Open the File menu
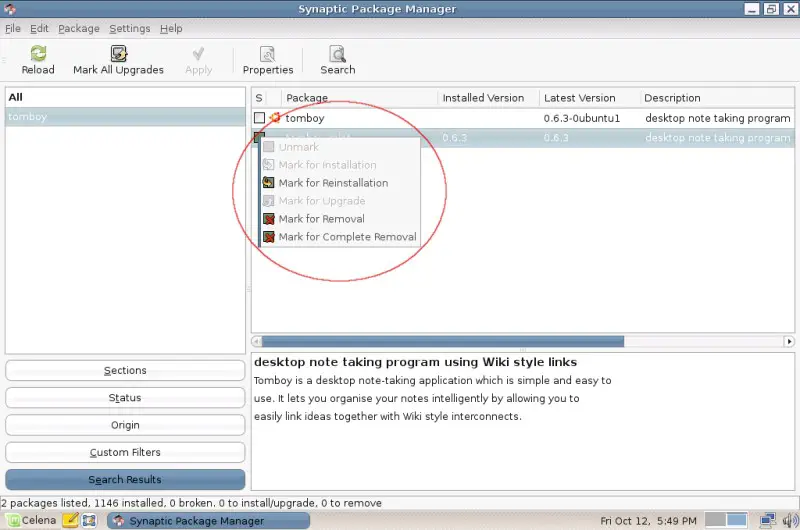This screenshot has height=530, width=800. click(13, 29)
